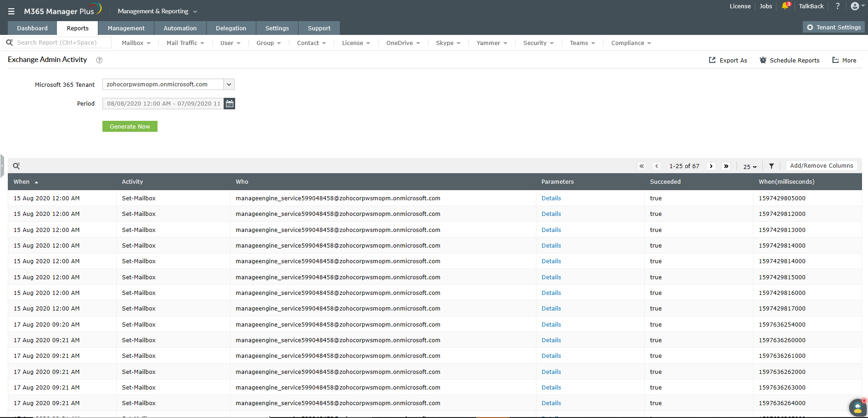Select the Reports tab
This screenshot has height=418, width=868.
[x=78, y=28]
